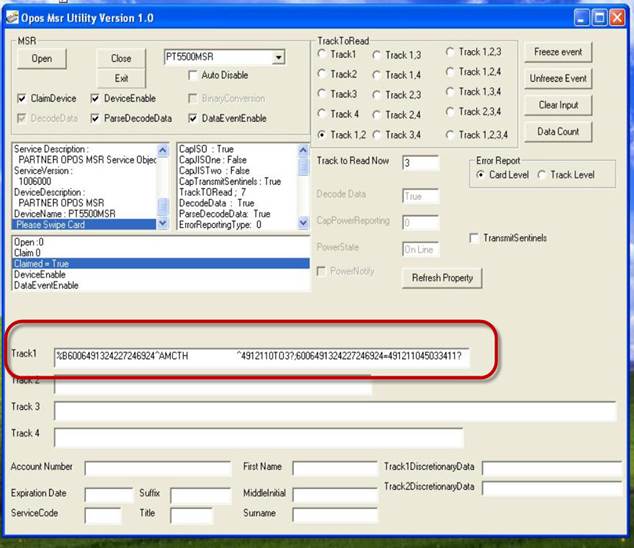The height and width of the screenshot is (548, 634).
Task: Click the First Name field
Action: click(x=335, y=468)
